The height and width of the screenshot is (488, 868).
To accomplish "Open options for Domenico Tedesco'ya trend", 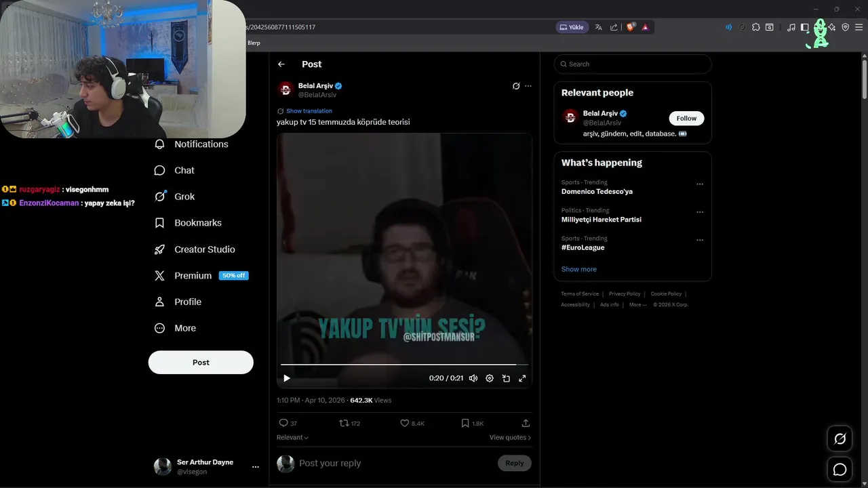I will [x=700, y=184].
